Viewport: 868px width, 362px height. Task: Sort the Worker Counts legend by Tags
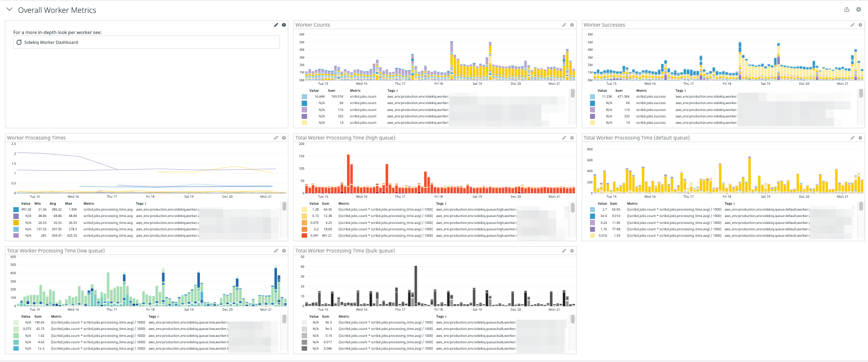point(393,90)
